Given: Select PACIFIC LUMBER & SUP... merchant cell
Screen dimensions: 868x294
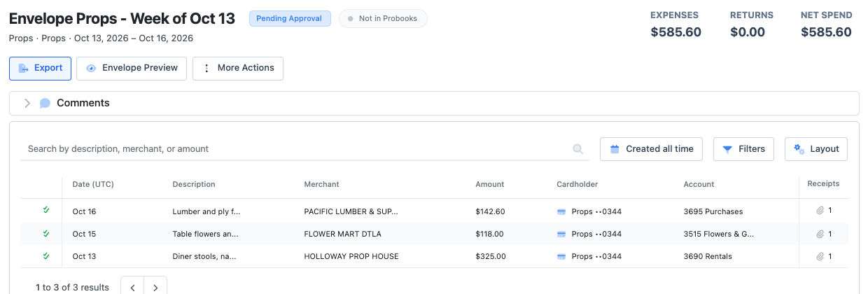Looking at the screenshot, I should click(x=351, y=211).
